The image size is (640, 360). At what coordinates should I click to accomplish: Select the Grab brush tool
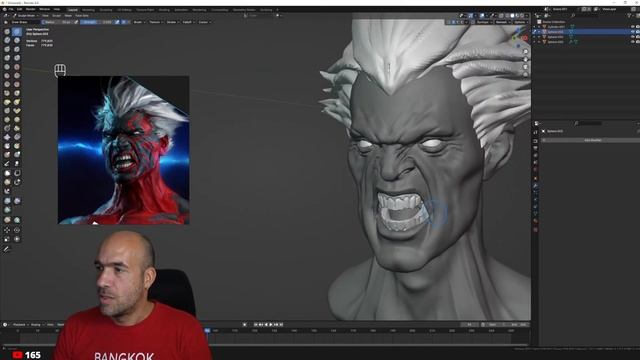tap(17, 93)
